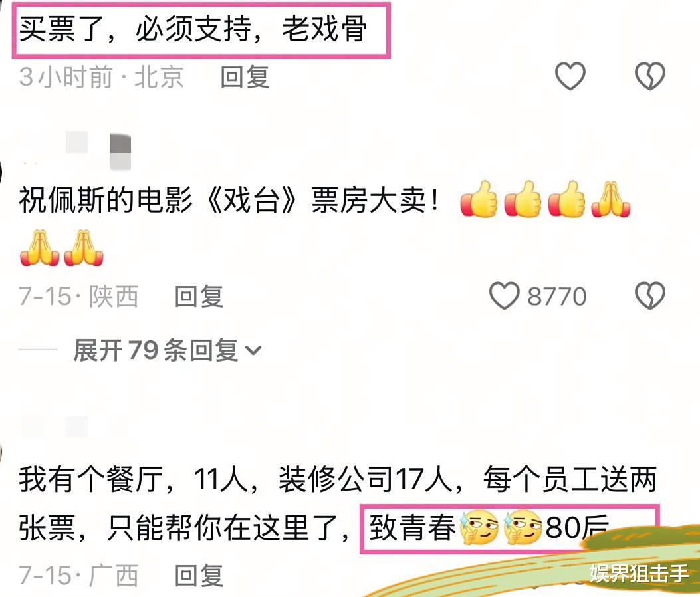Reply to the Shaanxi comment via 回复
The image size is (700, 597).
click(199, 297)
